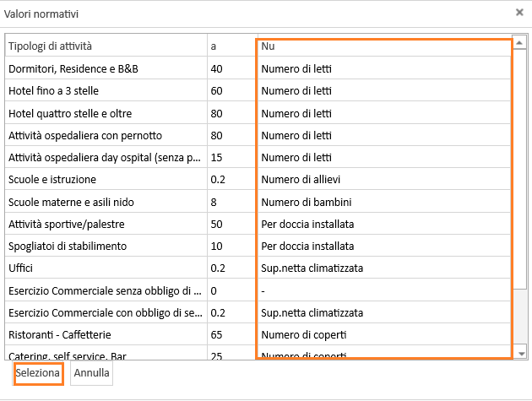Click 'Numero di coperti' in Ristoranti row
The image size is (532, 401).
tap(304, 335)
